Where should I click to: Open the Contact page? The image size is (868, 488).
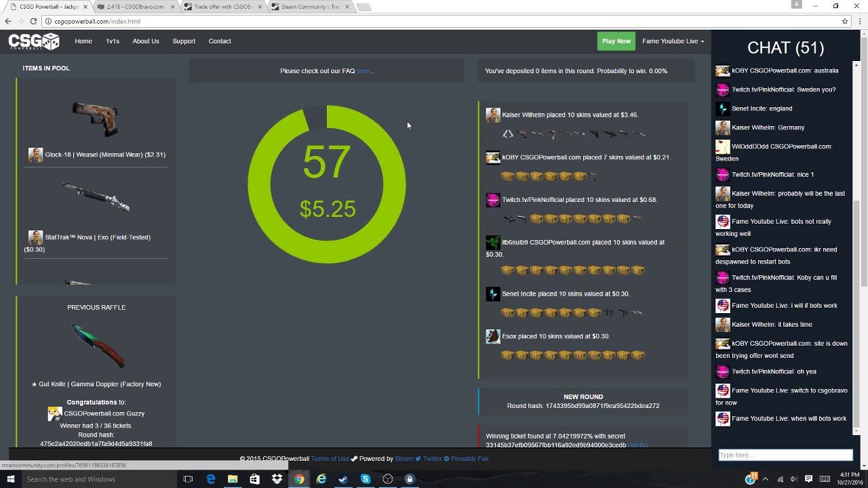220,41
